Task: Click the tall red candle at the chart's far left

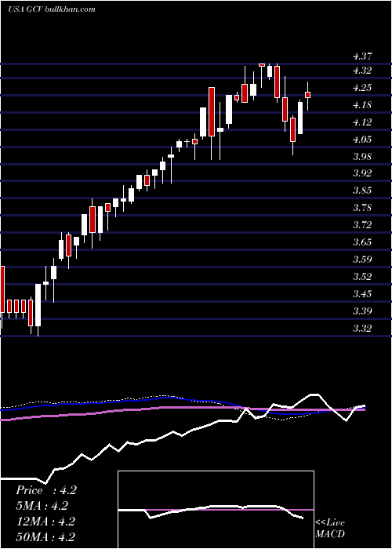Action: point(2,289)
